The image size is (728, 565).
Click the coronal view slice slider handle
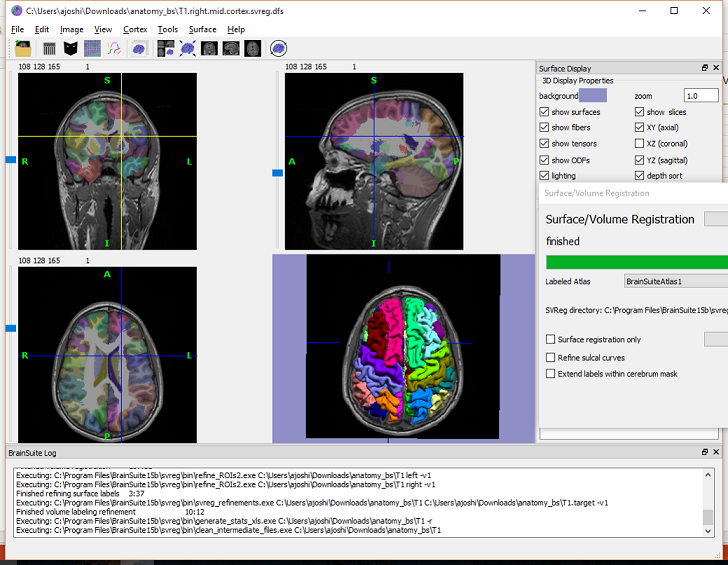tap(11, 160)
